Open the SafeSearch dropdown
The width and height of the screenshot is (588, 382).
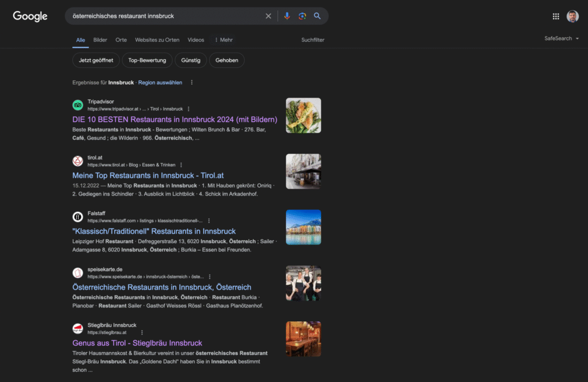(x=562, y=38)
